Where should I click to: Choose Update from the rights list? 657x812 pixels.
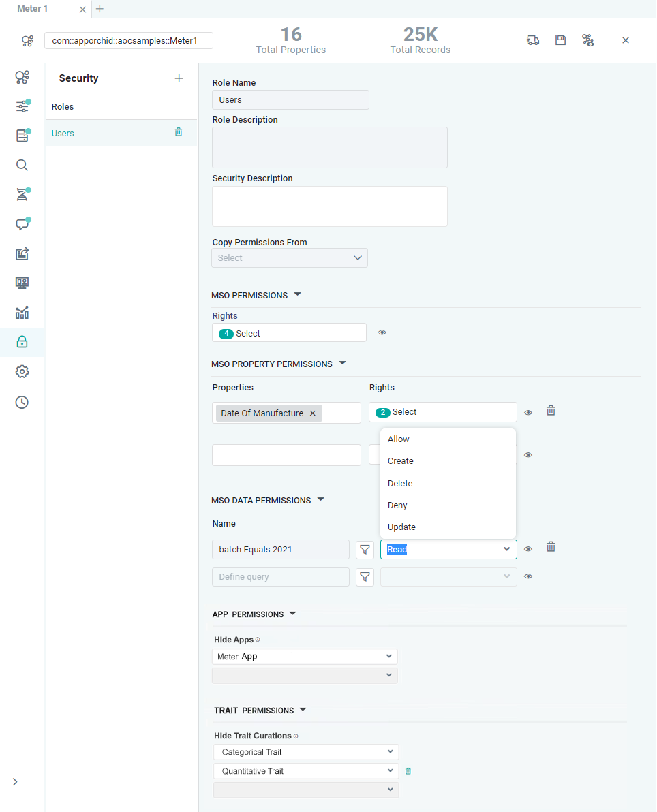click(x=401, y=527)
